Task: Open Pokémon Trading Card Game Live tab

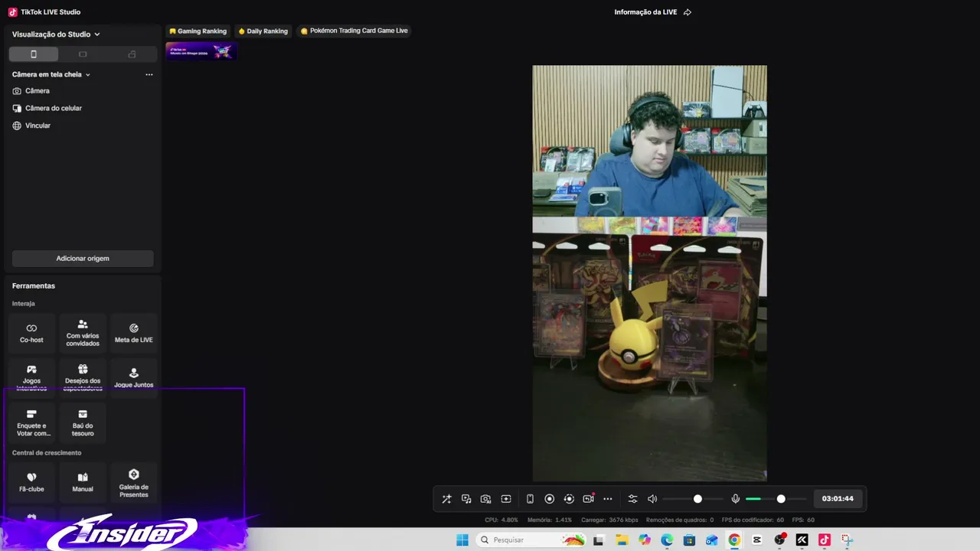Action: 354,31
